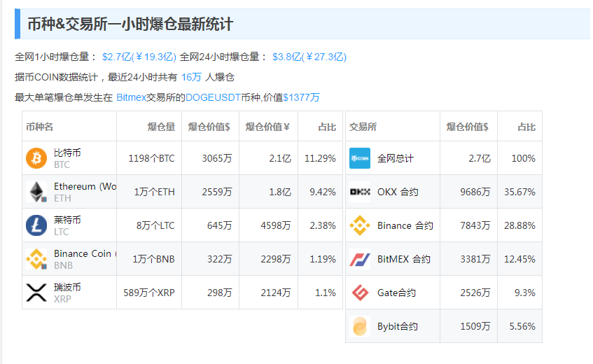Click the 298万 XRP dollar value
The height and width of the screenshot is (364, 593).
219,293
